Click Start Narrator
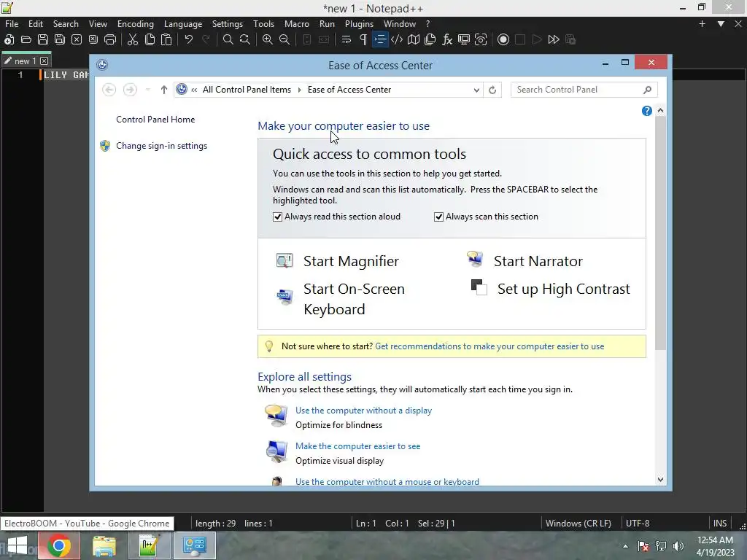The image size is (747, 560). click(538, 261)
